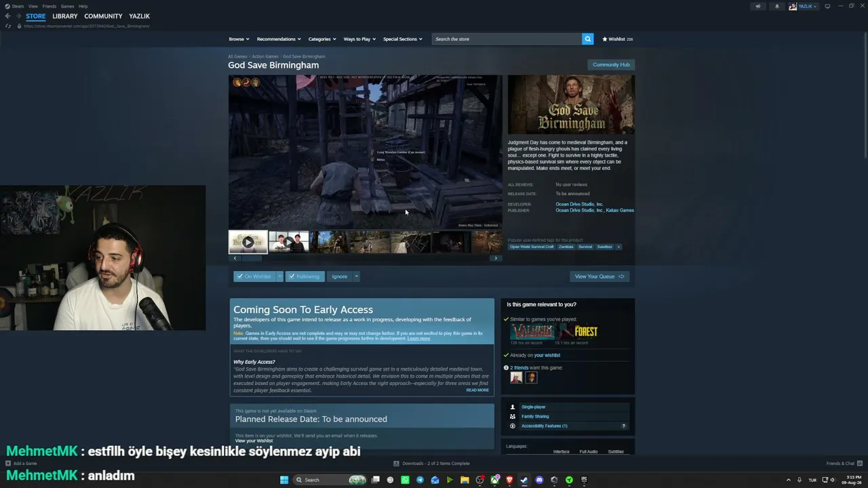
Task: Click Add a Game at bottom left
Action: coord(21,464)
